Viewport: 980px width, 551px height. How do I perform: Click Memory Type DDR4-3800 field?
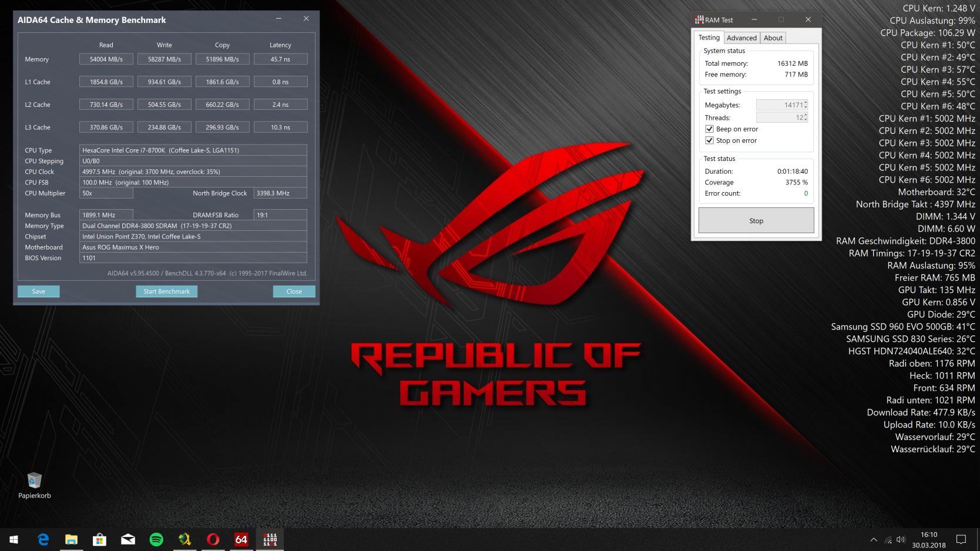pos(193,226)
